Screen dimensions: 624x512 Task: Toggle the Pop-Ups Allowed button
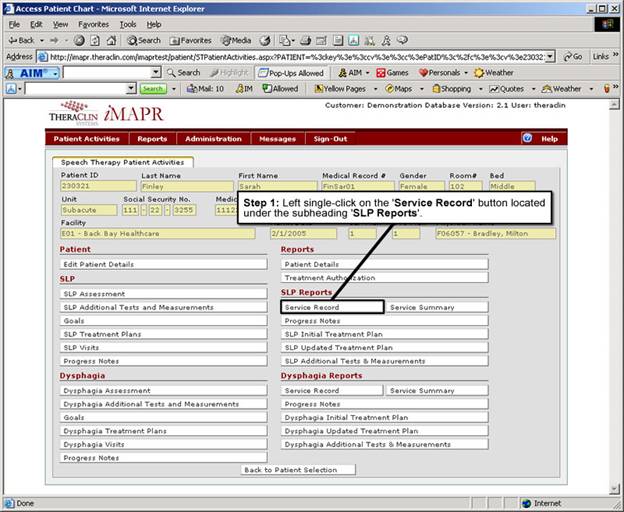[x=290, y=73]
